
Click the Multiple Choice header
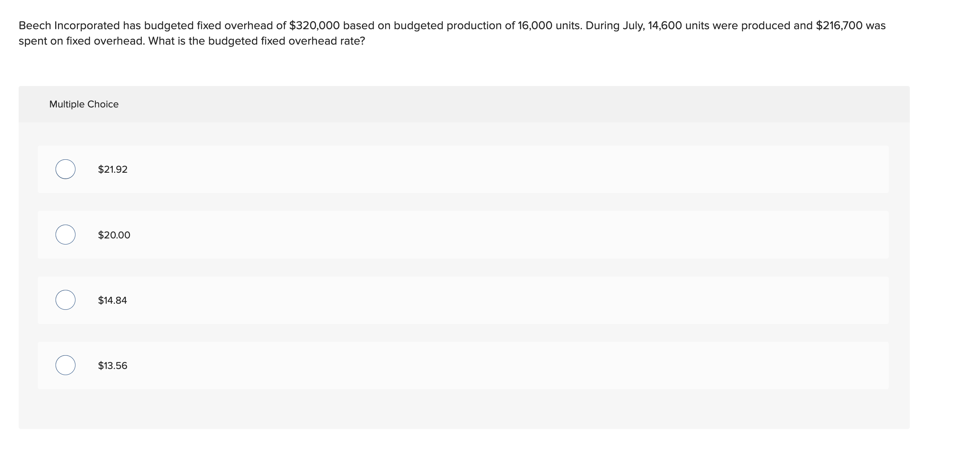coord(84,104)
